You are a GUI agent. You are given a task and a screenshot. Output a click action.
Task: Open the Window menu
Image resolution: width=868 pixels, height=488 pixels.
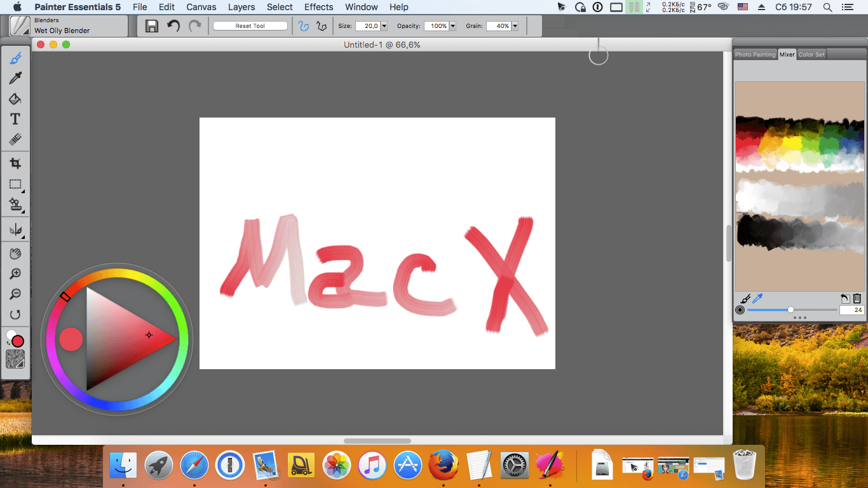(x=362, y=7)
